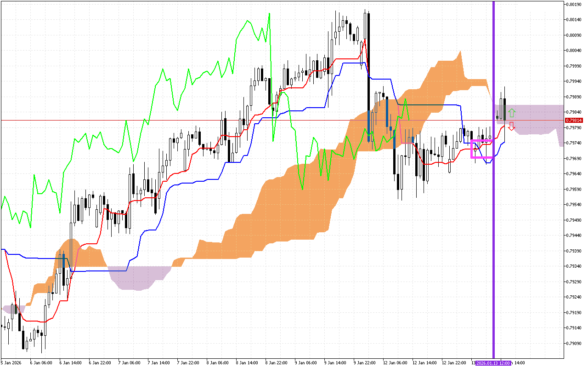Select the purple vertical line

(x=493, y=184)
